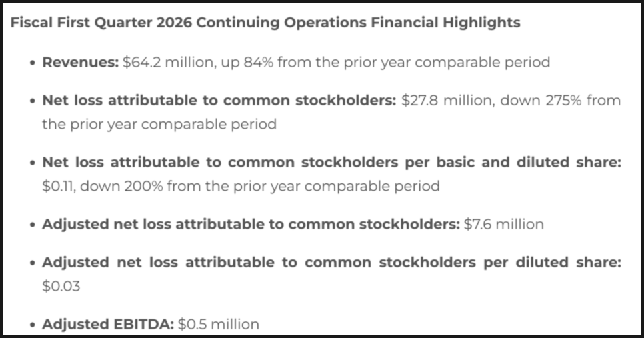Click the Fiscal First Quarter 2026 heading

click(x=264, y=23)
